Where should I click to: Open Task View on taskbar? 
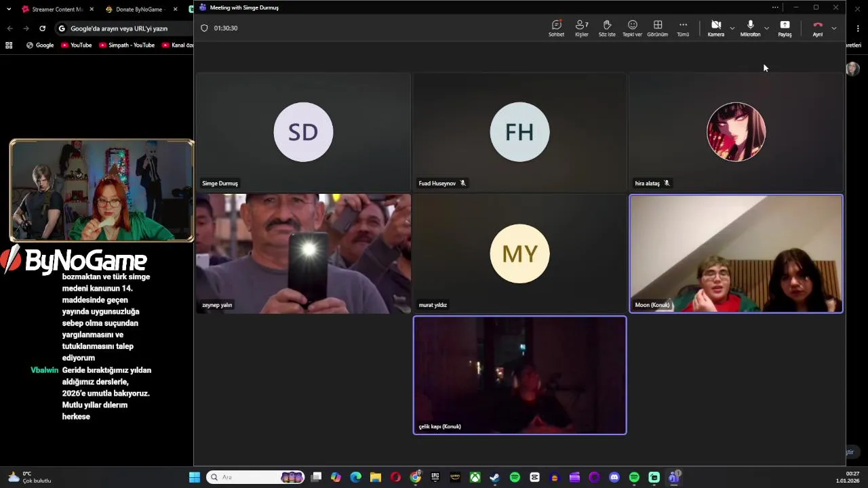click(x=316, y=477)
